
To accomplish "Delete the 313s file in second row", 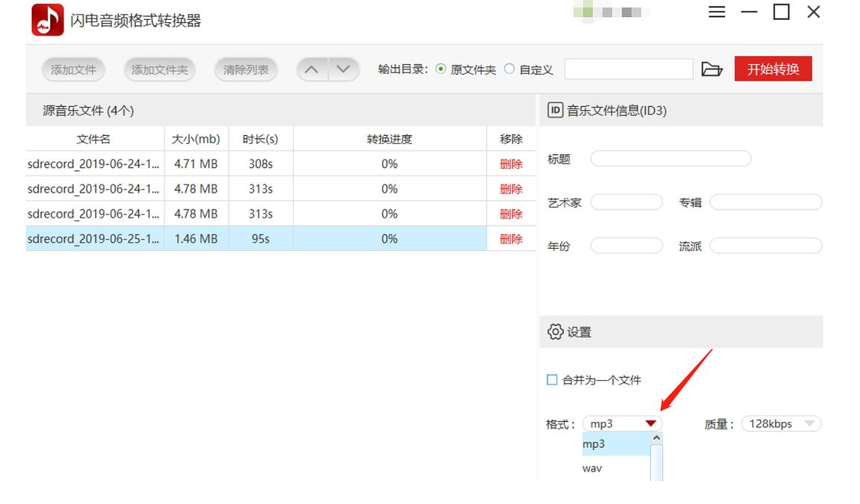I will tap(511, 189).
